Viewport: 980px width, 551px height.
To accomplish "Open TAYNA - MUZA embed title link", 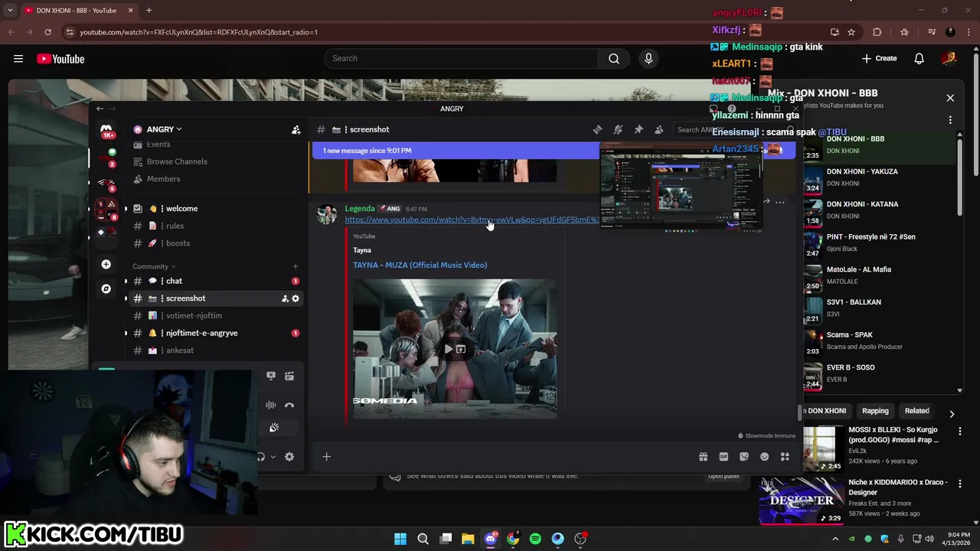I will point(420,265).
